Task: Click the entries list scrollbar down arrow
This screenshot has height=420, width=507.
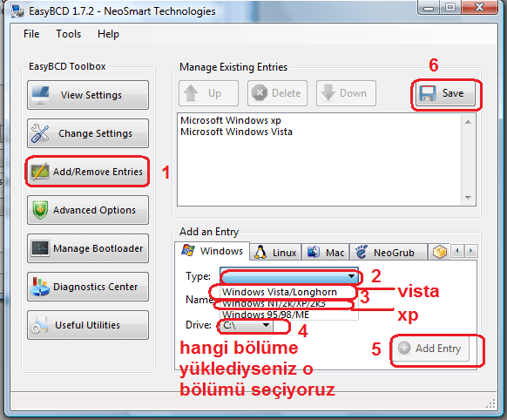Action: pos(468,198)
